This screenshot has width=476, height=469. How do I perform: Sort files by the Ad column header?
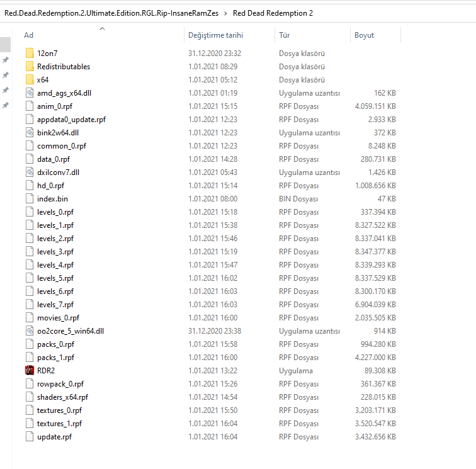(x=28, y=35)
